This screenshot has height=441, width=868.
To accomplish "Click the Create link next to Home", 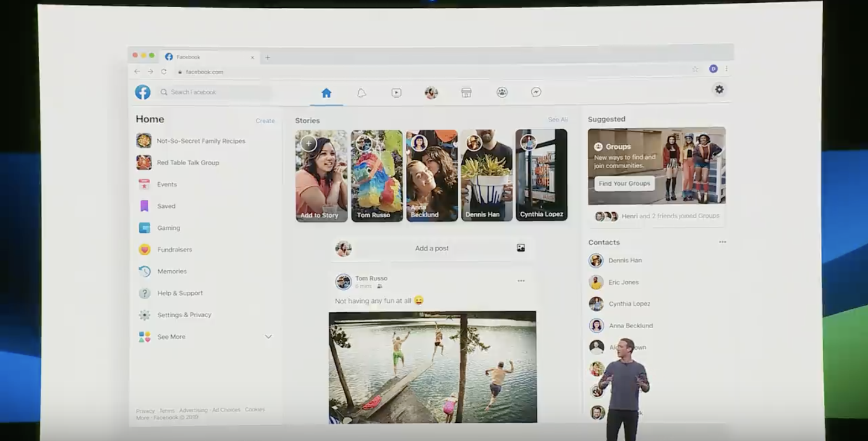I will coord(265,120).
